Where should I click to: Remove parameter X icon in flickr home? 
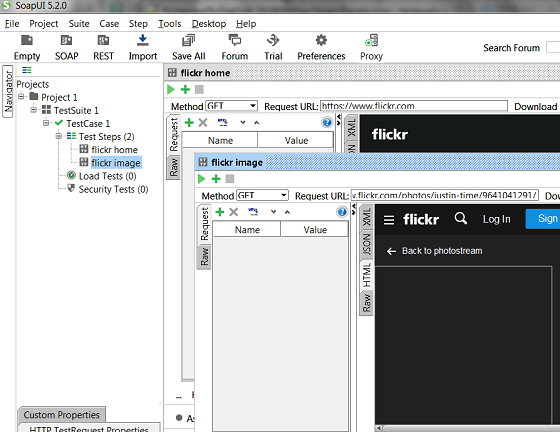coord(203,123)
